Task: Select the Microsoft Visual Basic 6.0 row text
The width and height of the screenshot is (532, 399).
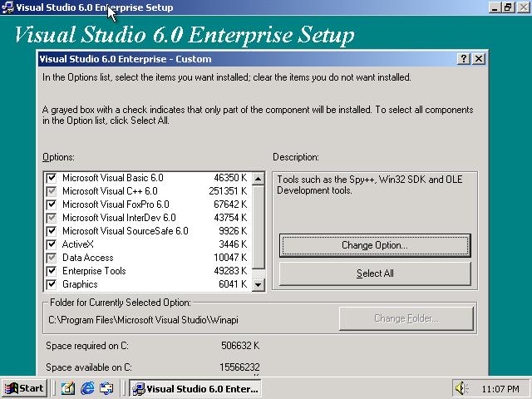Action: coord(113,178)
